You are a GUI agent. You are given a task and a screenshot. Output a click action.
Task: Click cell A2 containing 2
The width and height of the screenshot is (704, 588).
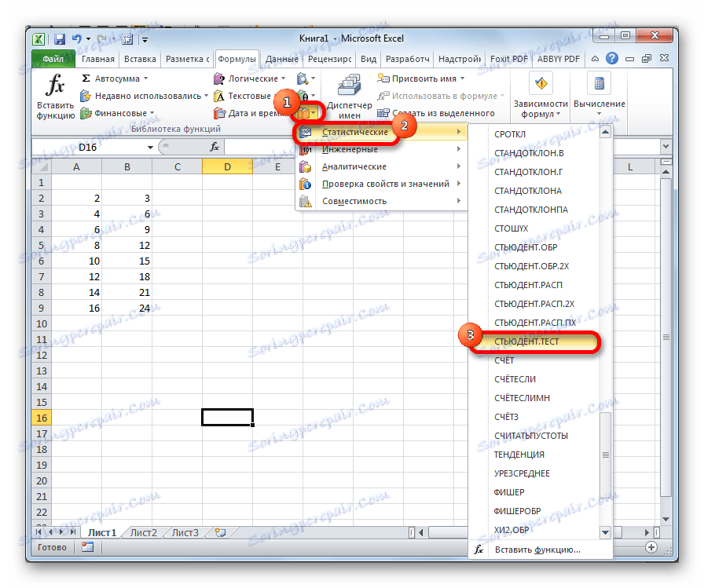(76, 199)
